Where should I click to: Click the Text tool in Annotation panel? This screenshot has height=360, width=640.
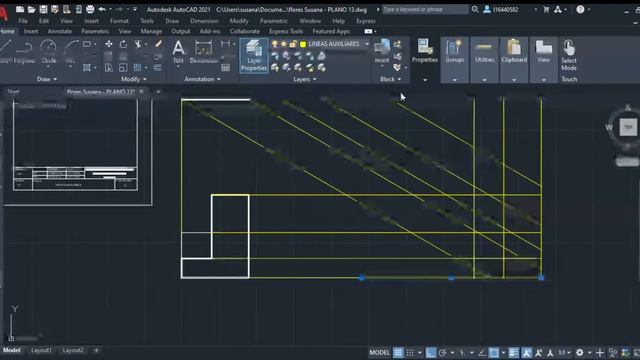pyautogui.click(x=178, y=51)
